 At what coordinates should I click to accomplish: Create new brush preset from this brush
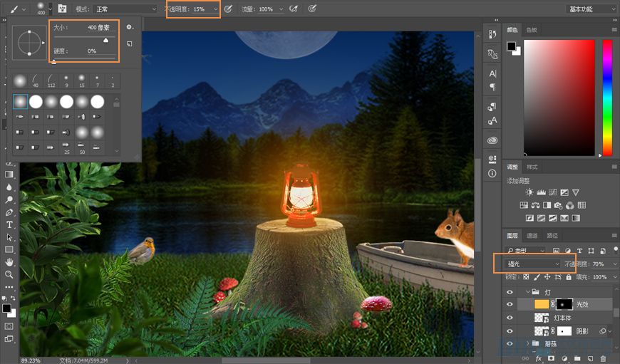(129, 43)
